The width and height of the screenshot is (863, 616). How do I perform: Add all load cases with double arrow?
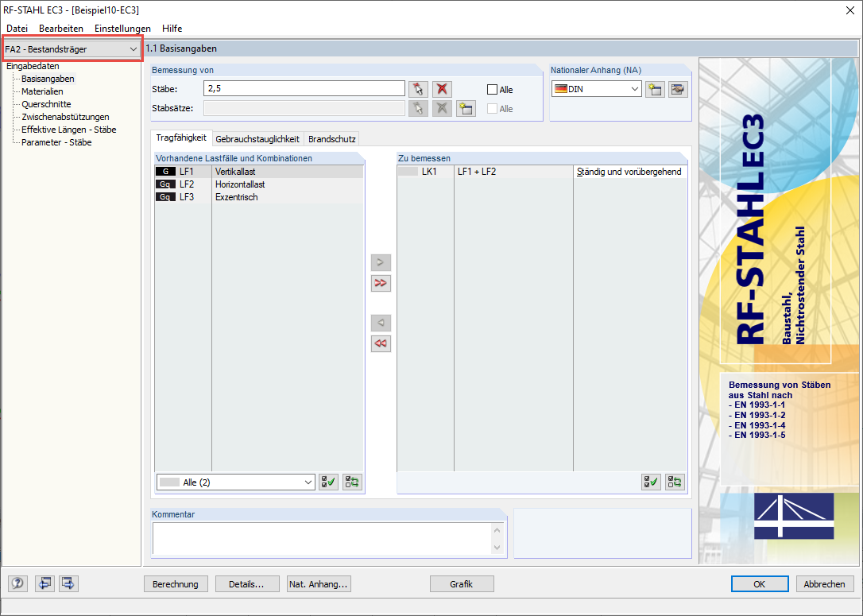coord(381,283)
